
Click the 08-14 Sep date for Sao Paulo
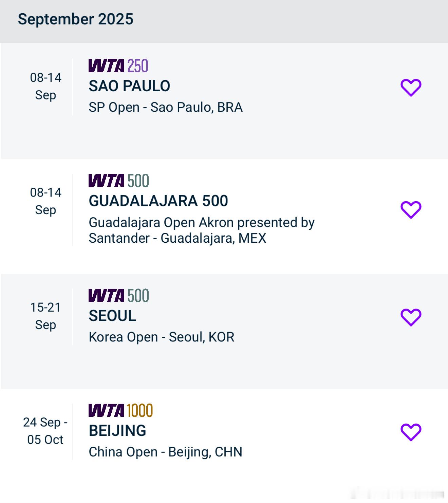[45, 86]
